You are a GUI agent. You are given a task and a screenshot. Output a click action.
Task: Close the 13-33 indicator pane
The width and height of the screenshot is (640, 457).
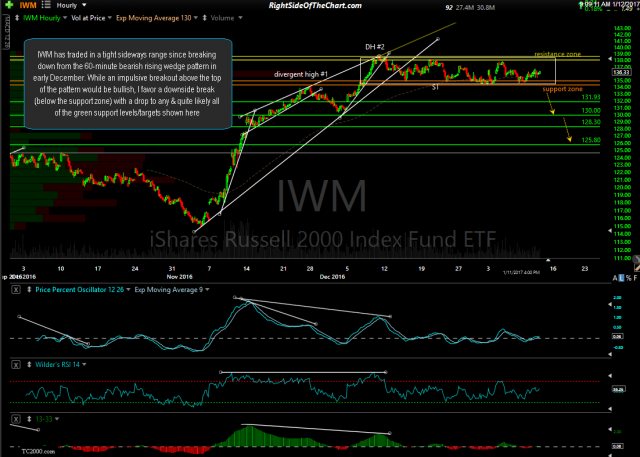click(x=16, y=419)
